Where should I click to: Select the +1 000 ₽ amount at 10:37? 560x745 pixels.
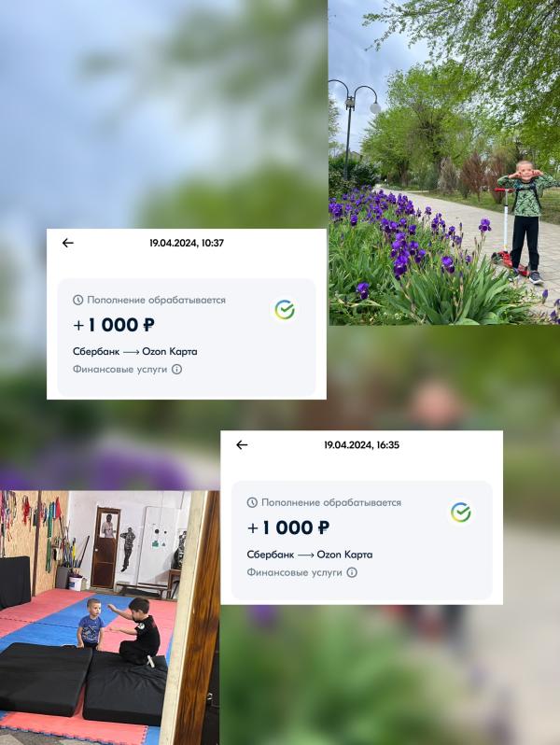coord(114,325)
